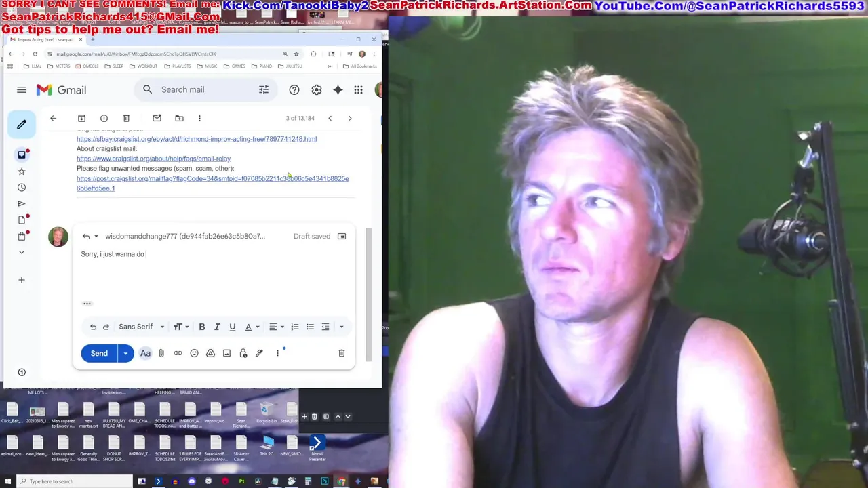Insert emoji in reply
The image size is (868, 488).
194,353
